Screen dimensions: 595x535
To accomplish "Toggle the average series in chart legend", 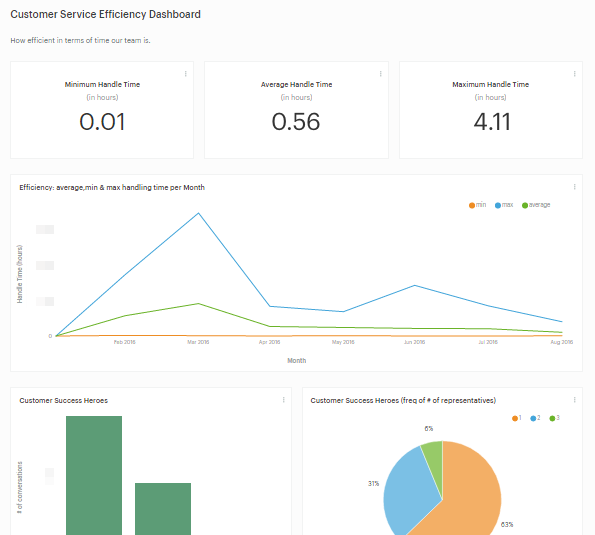I will click(x=536, y=205).
